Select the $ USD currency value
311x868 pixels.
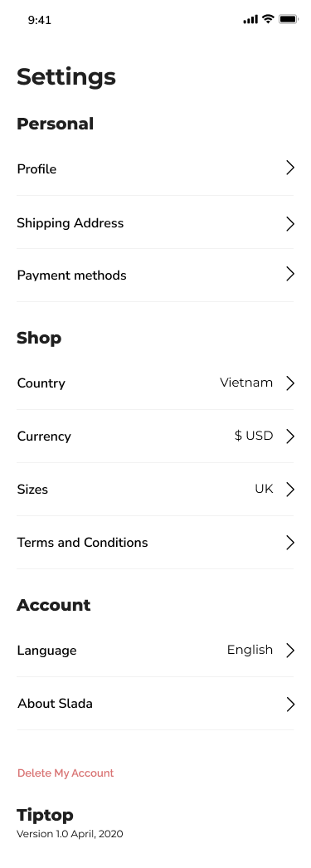click(254, 436)
